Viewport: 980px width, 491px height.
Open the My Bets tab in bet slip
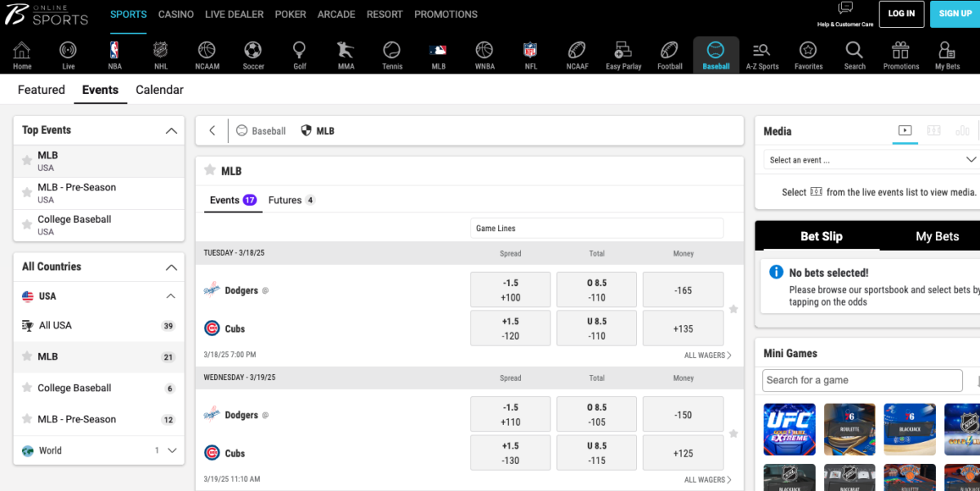point(937,236)
